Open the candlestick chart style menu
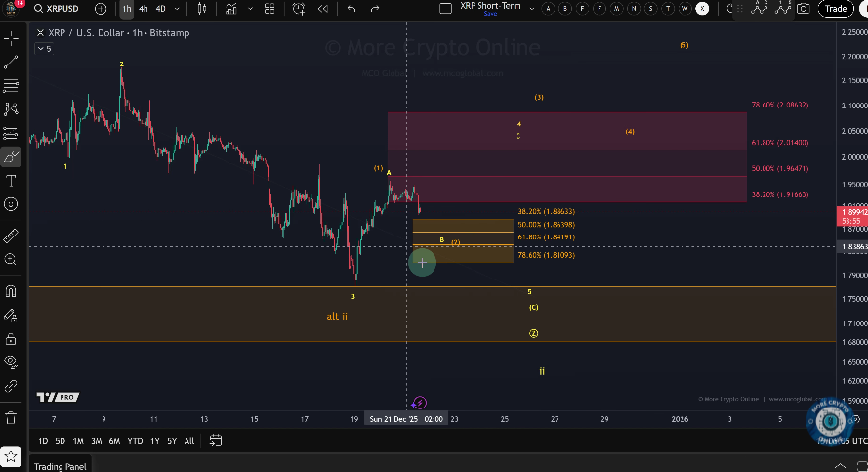 click(x=202, y=9)
